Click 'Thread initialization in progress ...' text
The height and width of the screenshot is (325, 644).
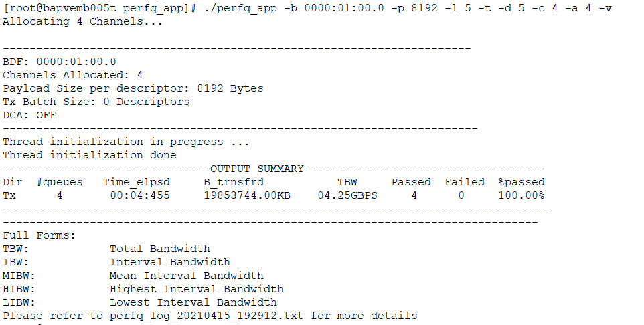126,142
